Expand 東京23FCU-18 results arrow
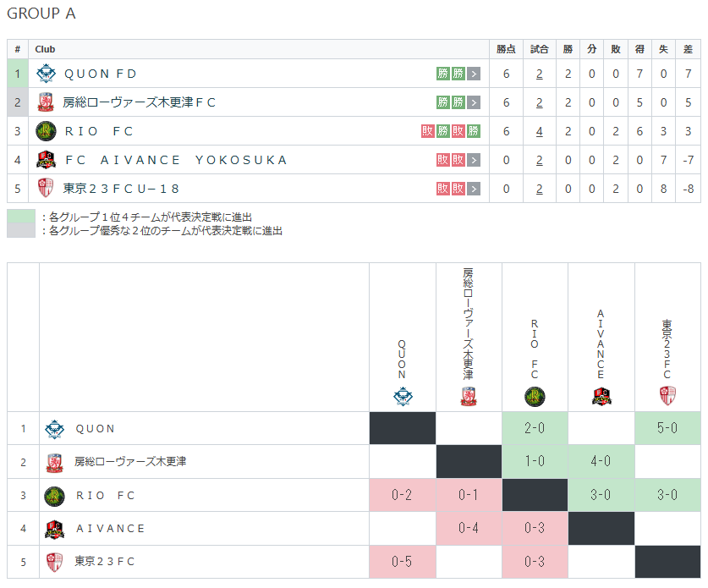708x588 pixels. pos(474,189)
